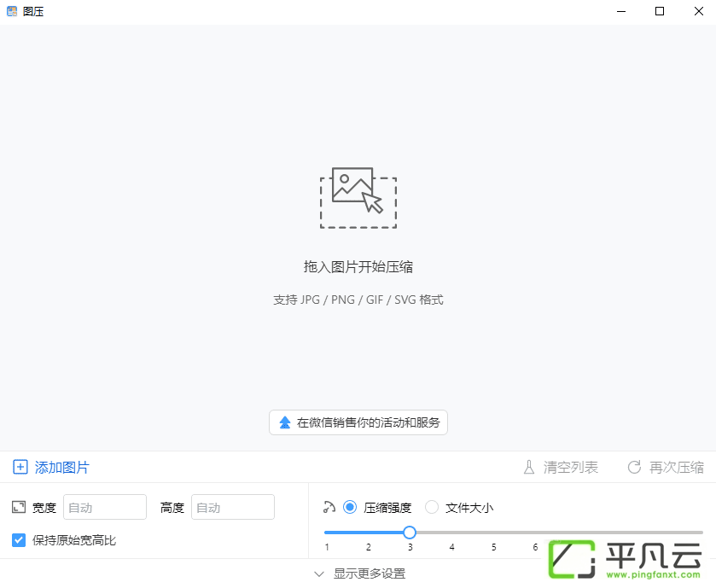This screenshot has width=716, height=588.
Task: Click the compression gauge icon
Action: [329, 507]
